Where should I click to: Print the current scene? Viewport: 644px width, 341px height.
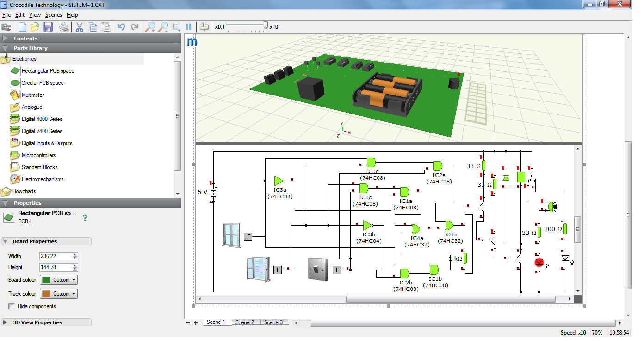64,27
